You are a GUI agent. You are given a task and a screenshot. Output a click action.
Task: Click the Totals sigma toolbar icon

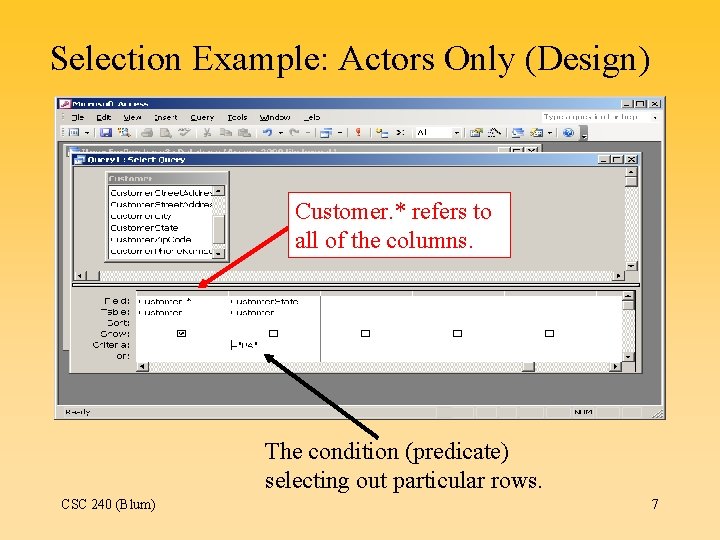(x=400, y=133)
